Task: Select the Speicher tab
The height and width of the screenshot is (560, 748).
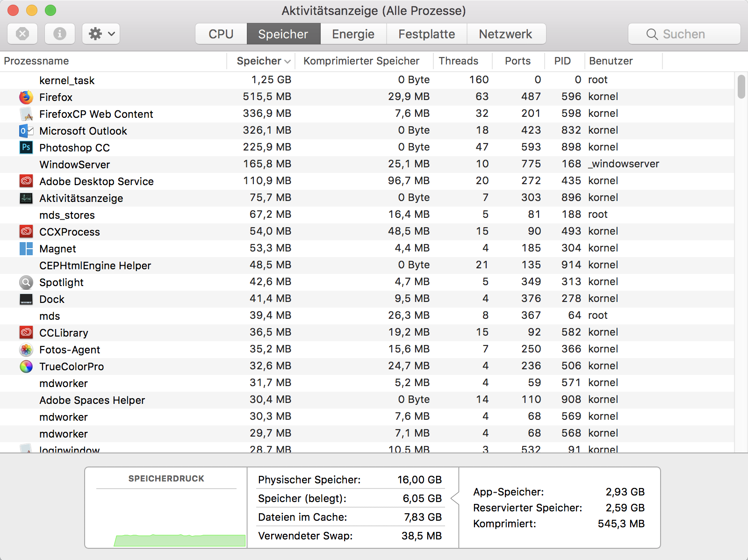Action: [x=283, y=34]
